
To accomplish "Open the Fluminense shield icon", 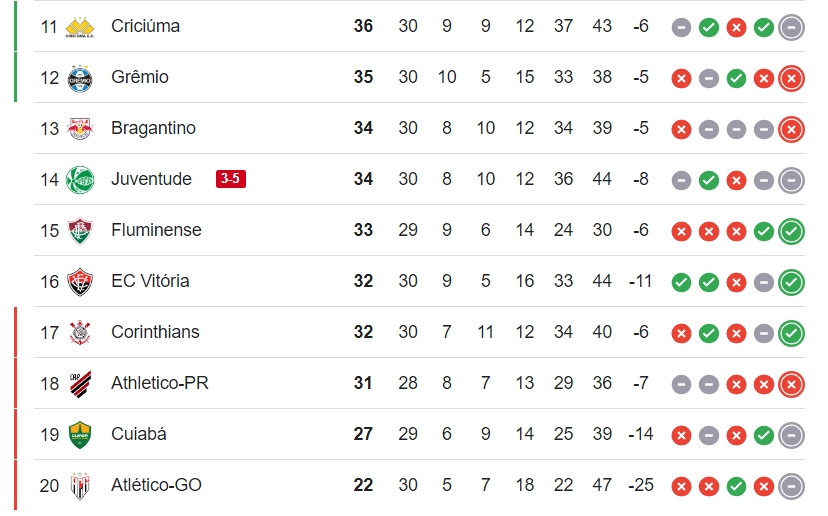I will point(80,231).
